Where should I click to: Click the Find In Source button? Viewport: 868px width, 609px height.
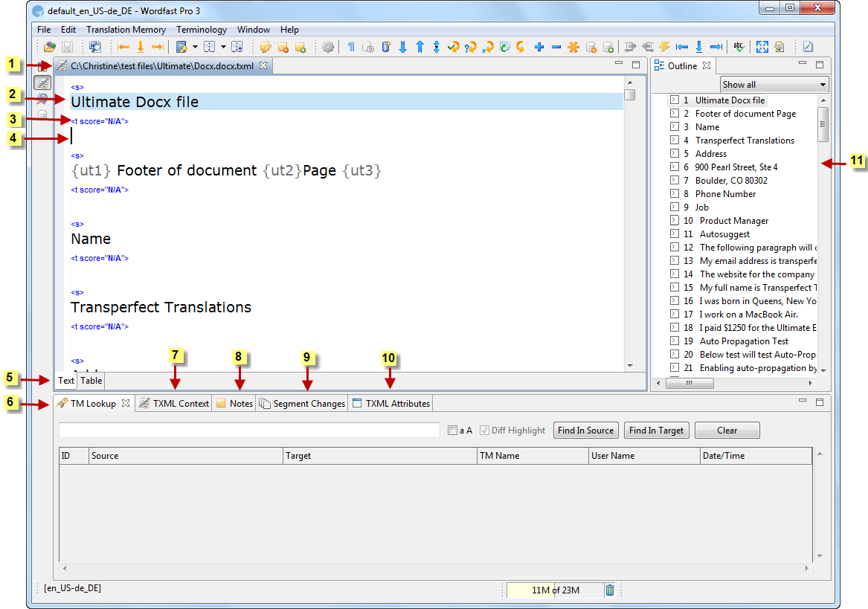pyautogui.click(x=585, y=431)
